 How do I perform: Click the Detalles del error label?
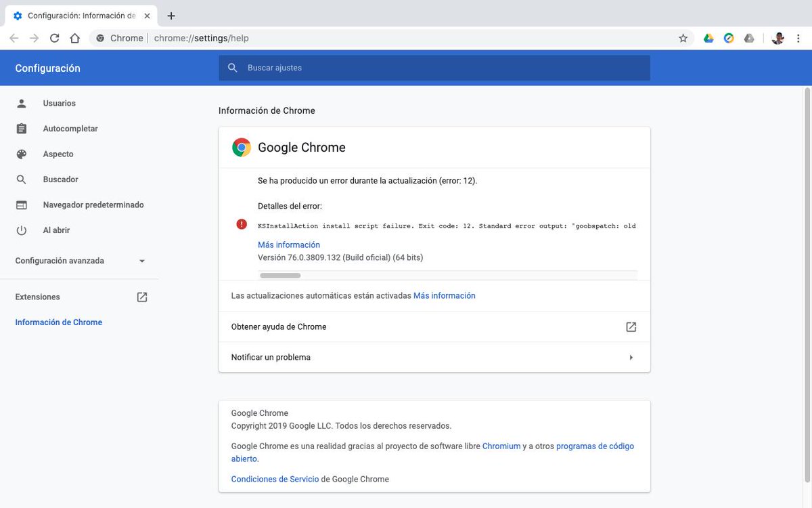tap(290, 206)
